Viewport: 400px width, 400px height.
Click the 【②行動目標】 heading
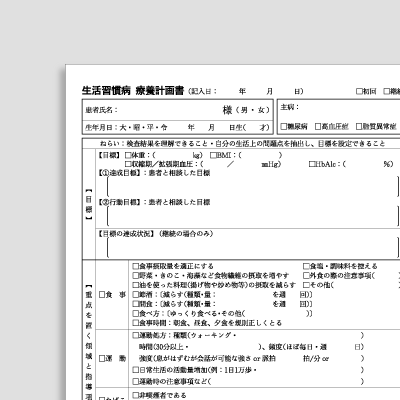click(119, 202)
